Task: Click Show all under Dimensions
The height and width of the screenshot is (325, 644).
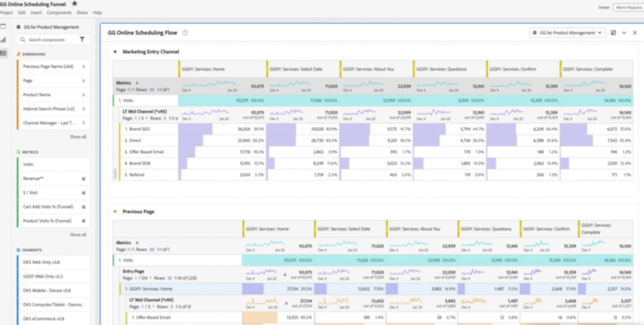Action: point(78,137)
